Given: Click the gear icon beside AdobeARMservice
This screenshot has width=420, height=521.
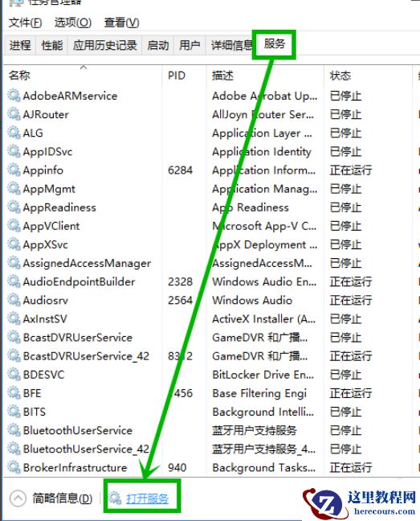Looking at the screenshot, I should click(14, 96).
